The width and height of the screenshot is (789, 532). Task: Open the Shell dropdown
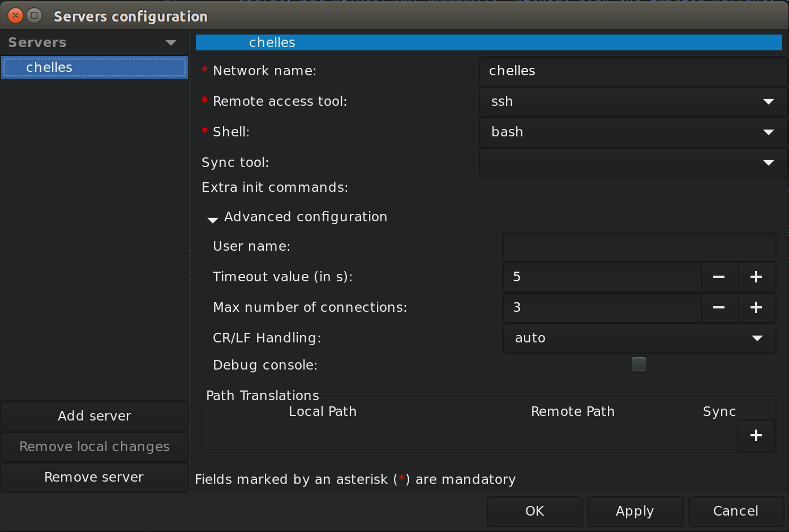[x=769, y=132]
